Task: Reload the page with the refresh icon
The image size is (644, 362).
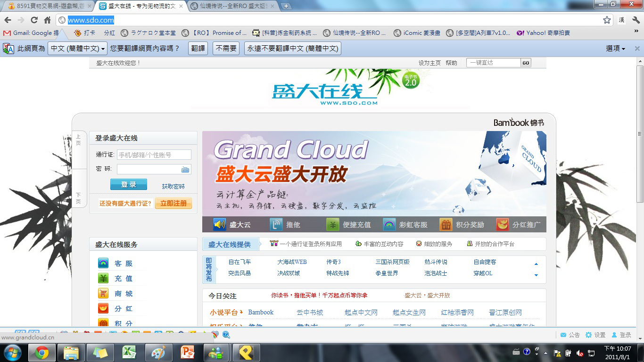Action: 34,20
